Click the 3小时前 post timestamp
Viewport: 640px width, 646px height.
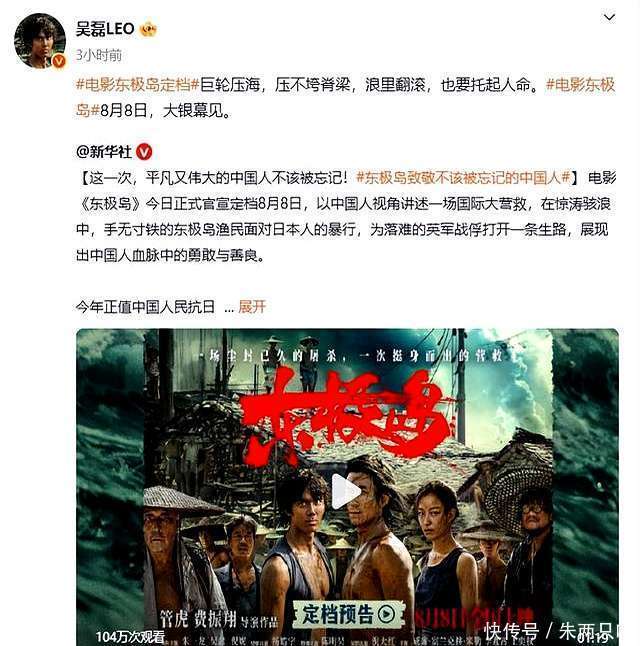pyautogui.click(x=98, y=55)
